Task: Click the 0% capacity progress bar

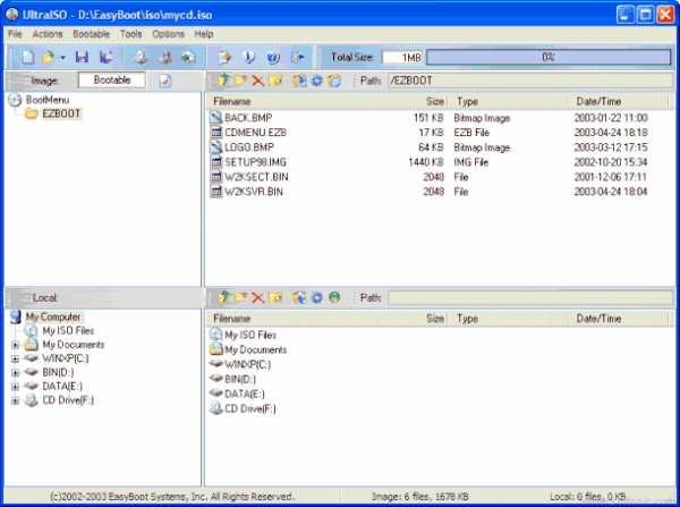Action: [548, 57]
